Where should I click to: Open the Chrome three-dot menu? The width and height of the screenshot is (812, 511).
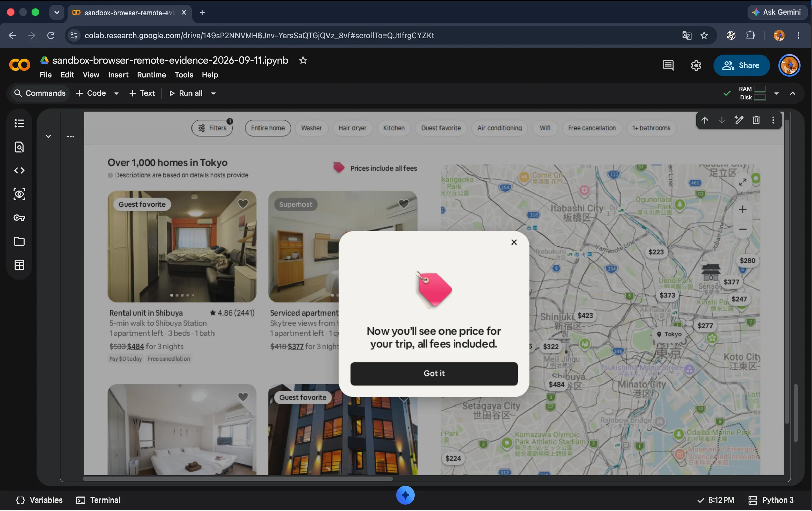798,36
